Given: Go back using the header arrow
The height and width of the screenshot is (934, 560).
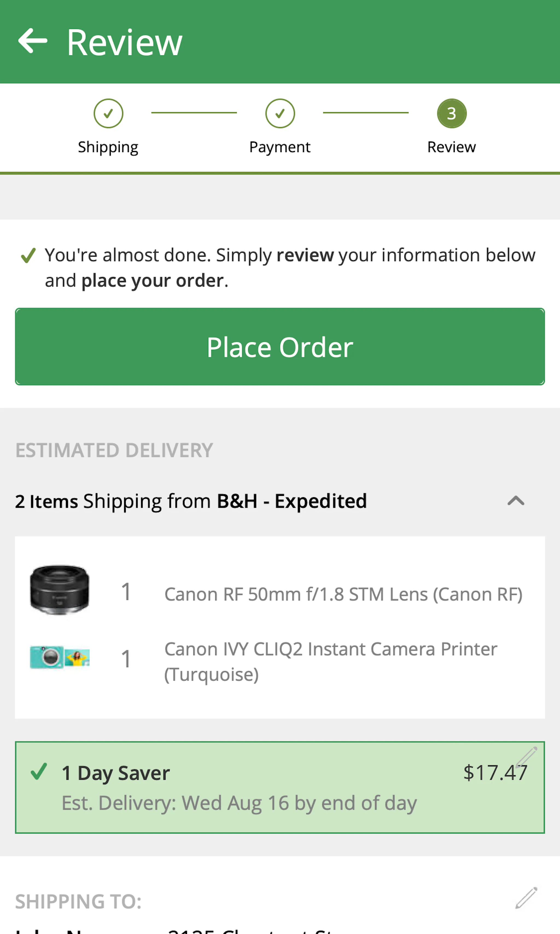Looking at the screenshot, I should click(x=33, y=41).
